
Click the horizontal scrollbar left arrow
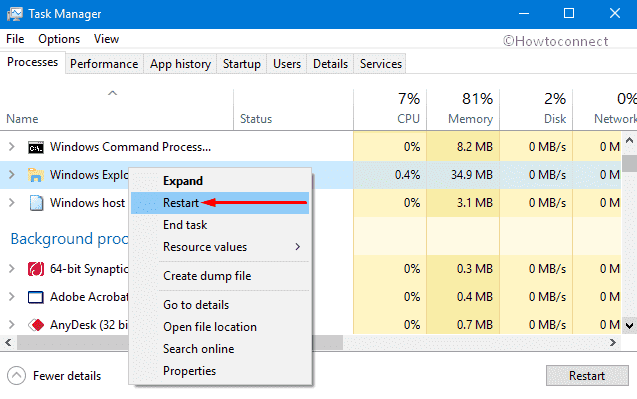click(8, 343)
